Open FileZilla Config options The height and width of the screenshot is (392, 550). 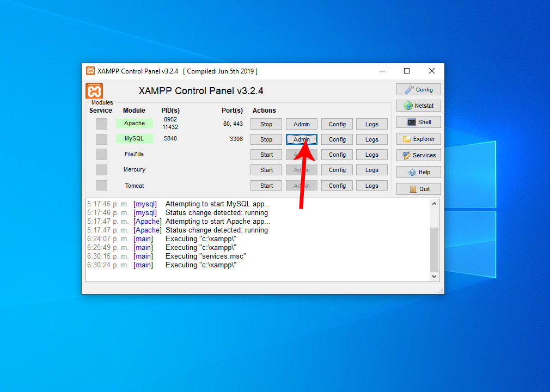337,155
